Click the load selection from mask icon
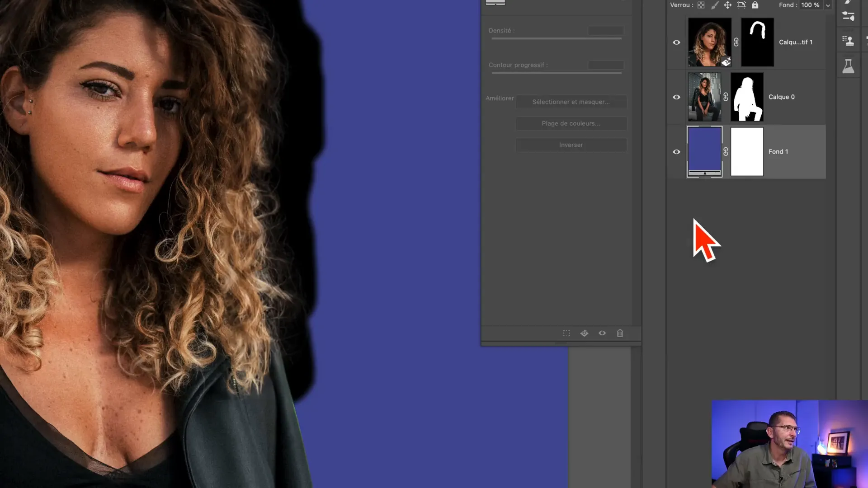Viewport: 868px width, 488px height. pyautogui.click(x=566, y=333)
